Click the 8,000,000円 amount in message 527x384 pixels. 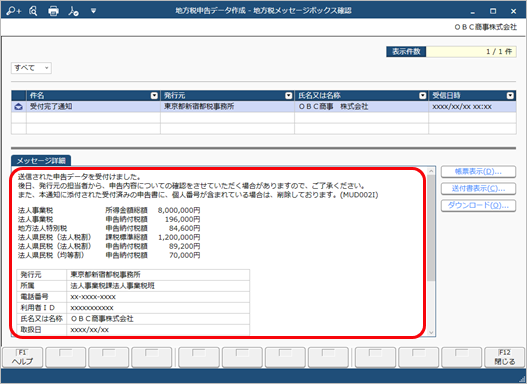(x=179, y=211)
